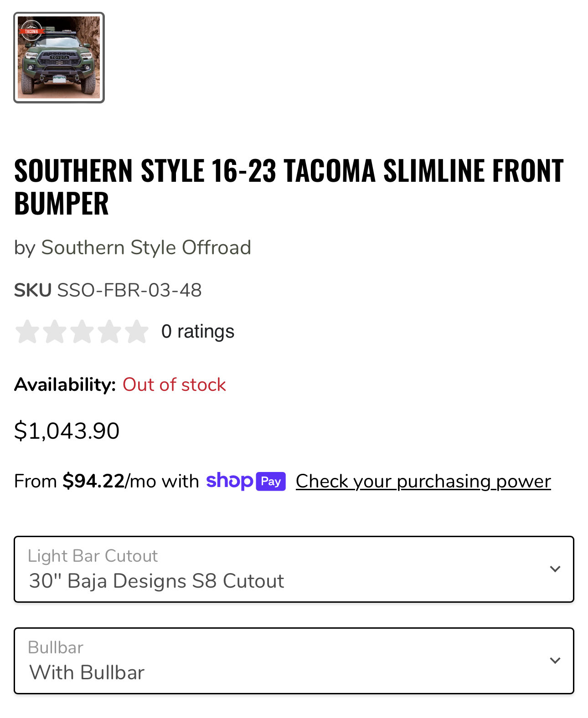Open Check your purchasing power link
The width and height of the screenshot is (588, 718).
(423, 482)
